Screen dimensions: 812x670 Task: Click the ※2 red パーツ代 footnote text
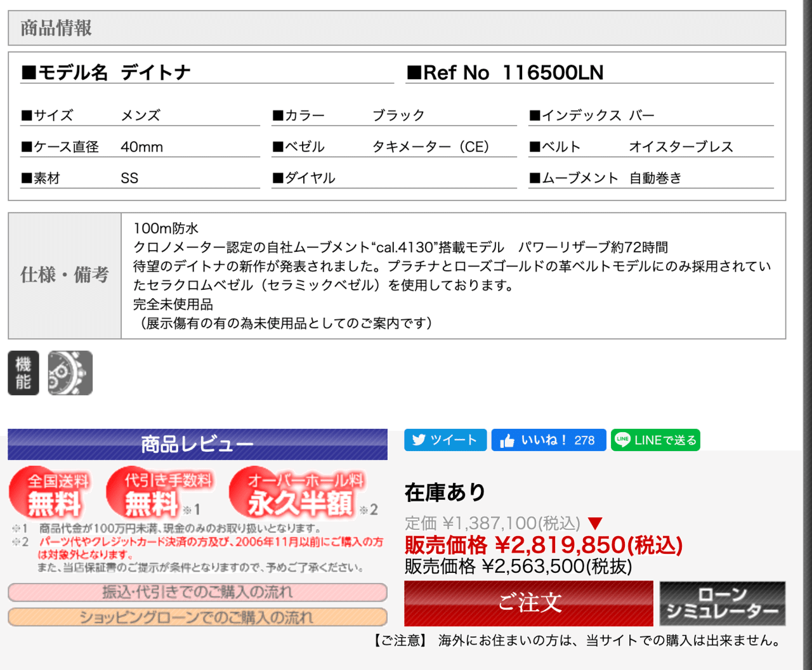(211, 548)
